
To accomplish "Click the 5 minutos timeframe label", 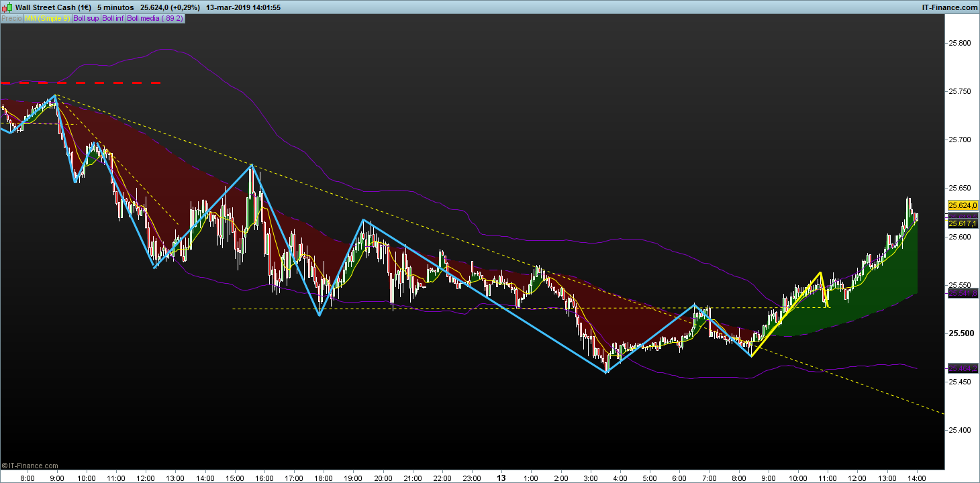I will pyautogui.click(x=115, y=7).
